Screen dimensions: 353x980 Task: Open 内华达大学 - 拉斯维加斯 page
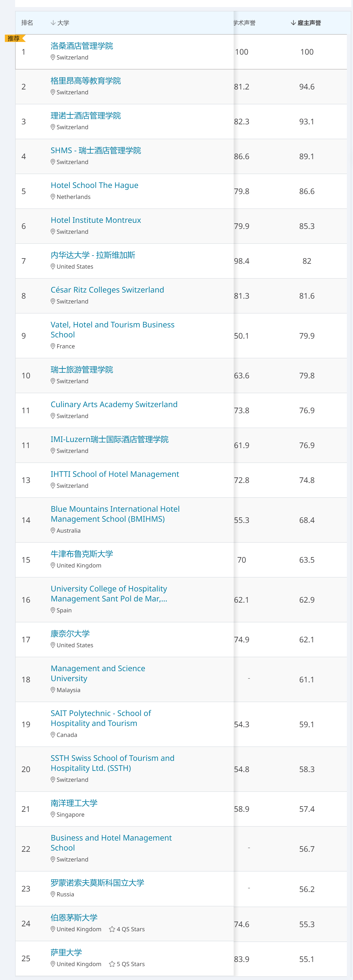pyautogui.click(x=93, y=255)
